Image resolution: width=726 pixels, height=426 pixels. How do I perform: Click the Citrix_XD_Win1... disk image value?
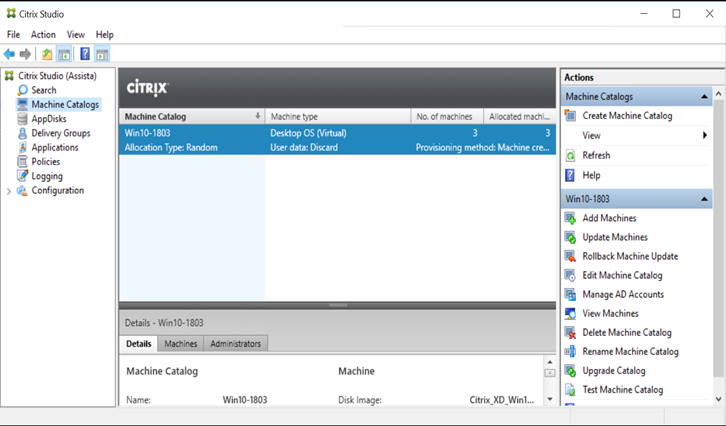501,400
